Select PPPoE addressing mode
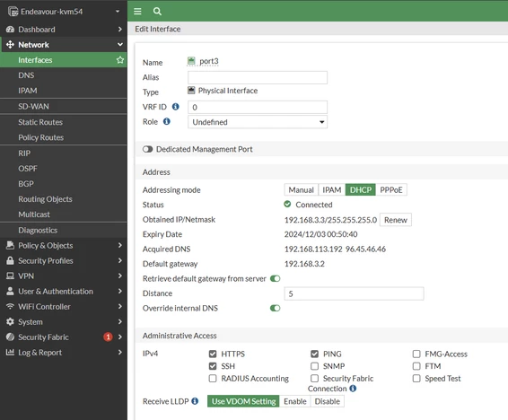 click(391, 189)
